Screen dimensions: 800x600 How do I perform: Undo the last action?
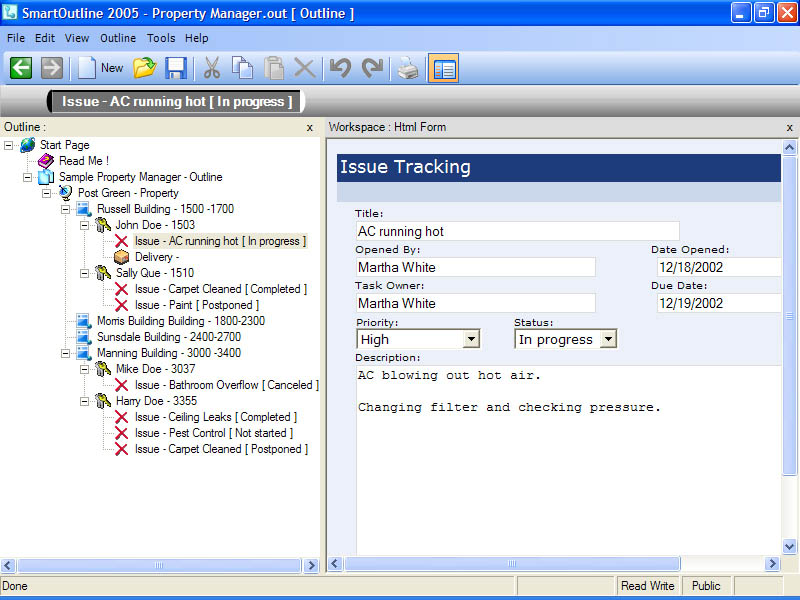click(x=340, y=68)
